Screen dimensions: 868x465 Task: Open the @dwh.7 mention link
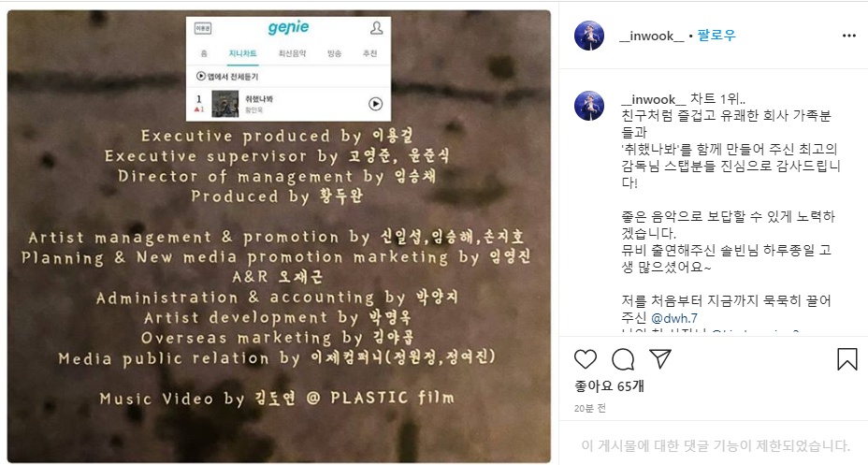674,318
